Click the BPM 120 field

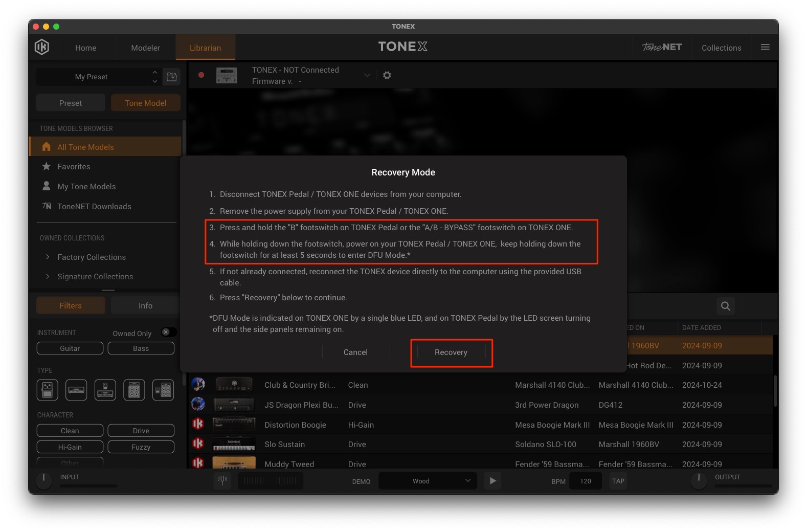point(585,481)
